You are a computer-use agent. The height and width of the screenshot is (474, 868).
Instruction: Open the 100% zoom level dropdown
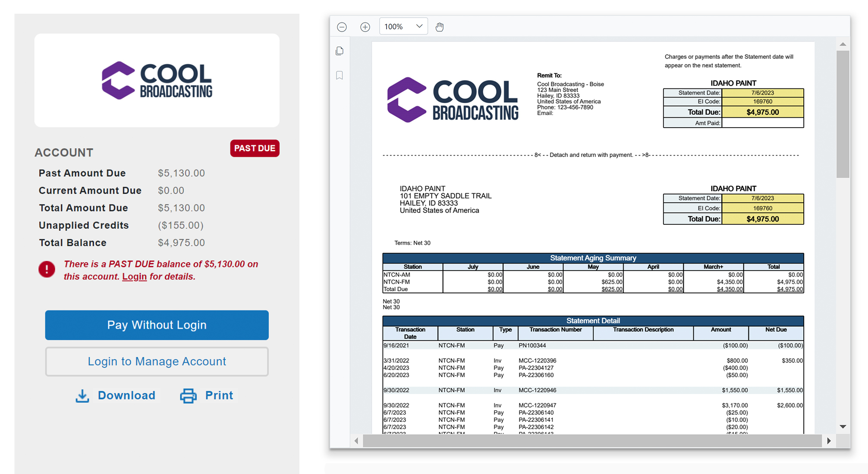click(403, 26)
